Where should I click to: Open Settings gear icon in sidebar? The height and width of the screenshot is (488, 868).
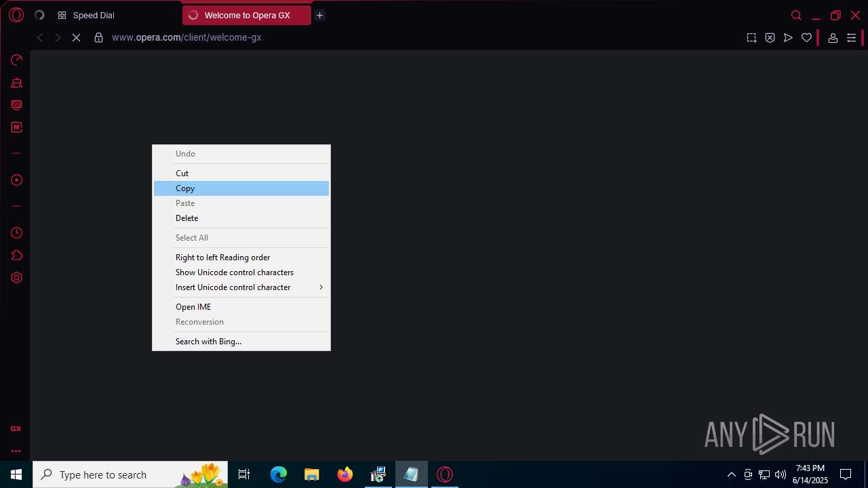tap(17, 278)
